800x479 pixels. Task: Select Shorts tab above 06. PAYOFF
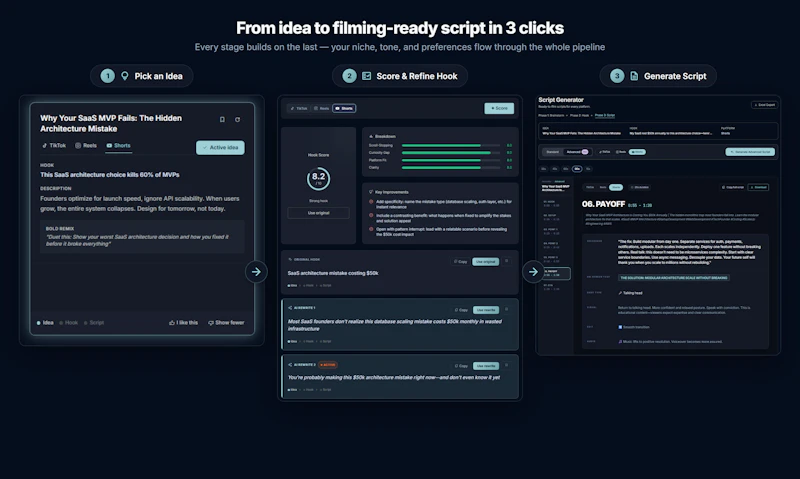click(616, 187)
